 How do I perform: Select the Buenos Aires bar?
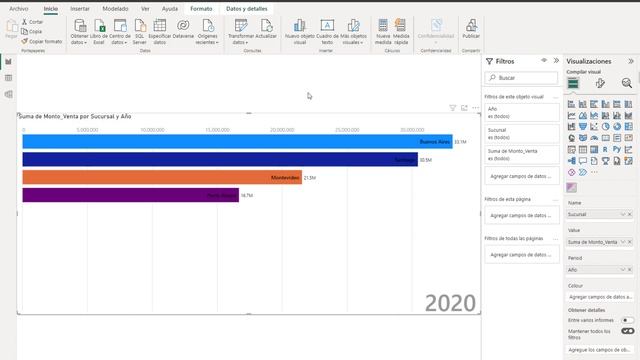[237, 142]
